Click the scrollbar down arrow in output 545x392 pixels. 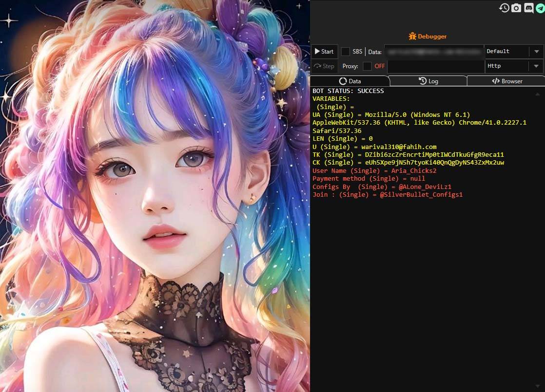pyautogui.click(x=538, y=387)
